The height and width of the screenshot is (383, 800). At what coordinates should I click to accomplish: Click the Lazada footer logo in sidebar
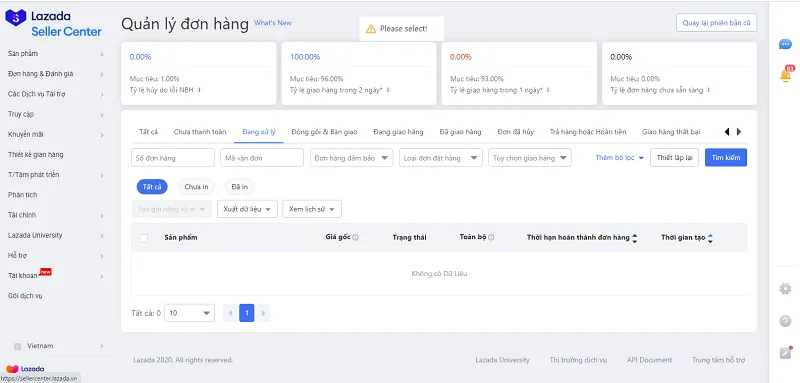(25, 368)
